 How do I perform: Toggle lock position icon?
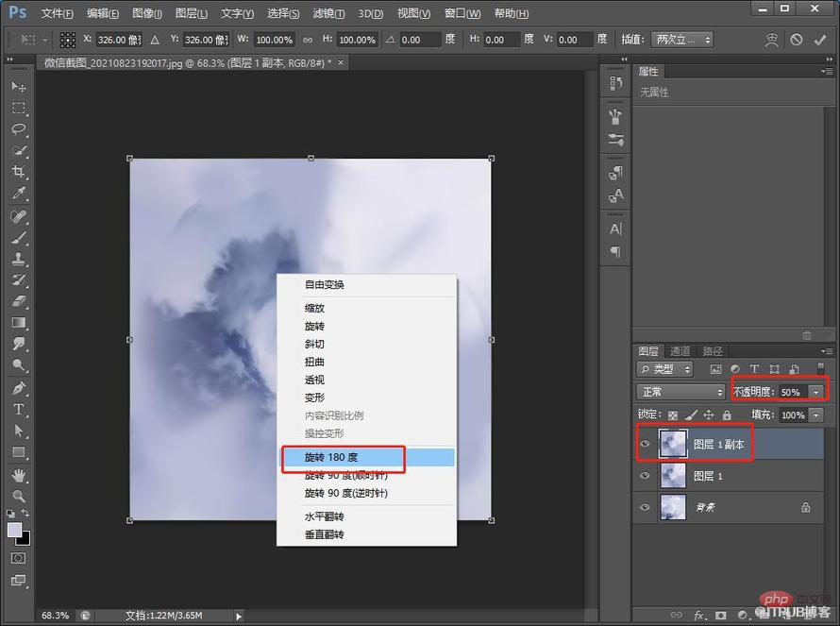coord(709,415)
